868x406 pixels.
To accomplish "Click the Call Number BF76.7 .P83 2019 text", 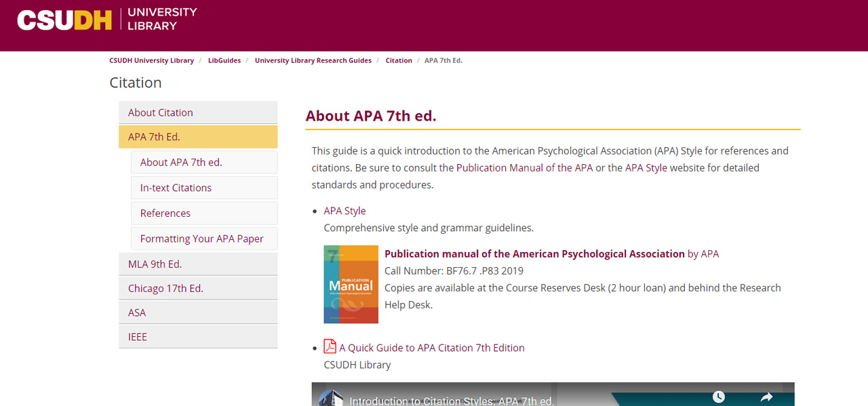I will coord(454,270).
